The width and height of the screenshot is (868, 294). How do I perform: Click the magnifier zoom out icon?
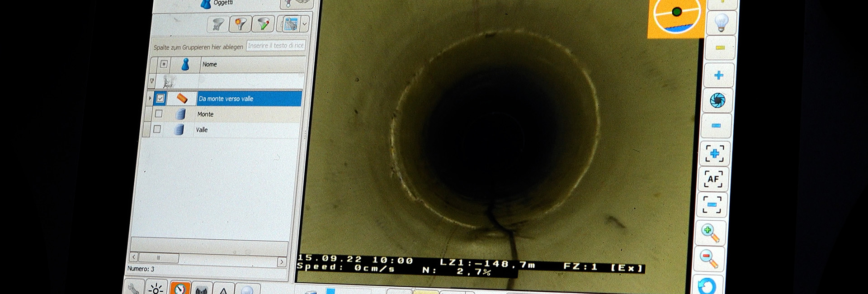pyautogui.click(x=708, y=259)
